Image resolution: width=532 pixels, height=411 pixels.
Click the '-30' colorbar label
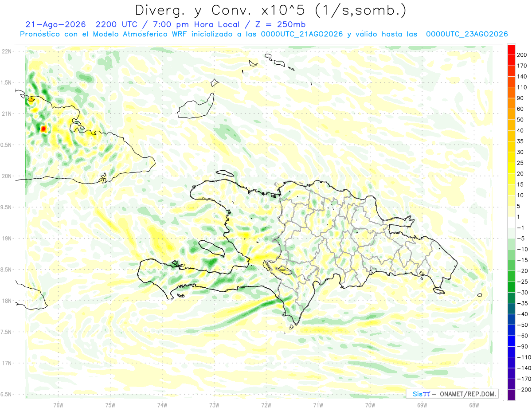tap(522, 293)
